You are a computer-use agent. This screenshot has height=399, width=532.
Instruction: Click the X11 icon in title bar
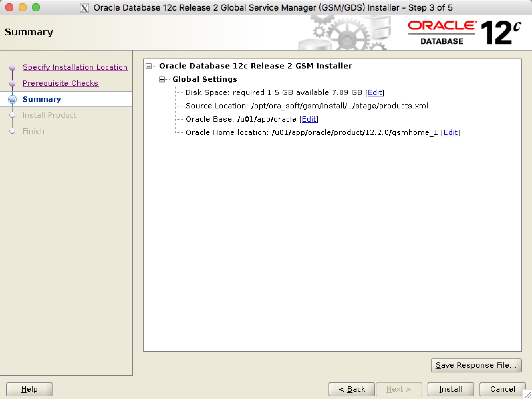(84, 8)
